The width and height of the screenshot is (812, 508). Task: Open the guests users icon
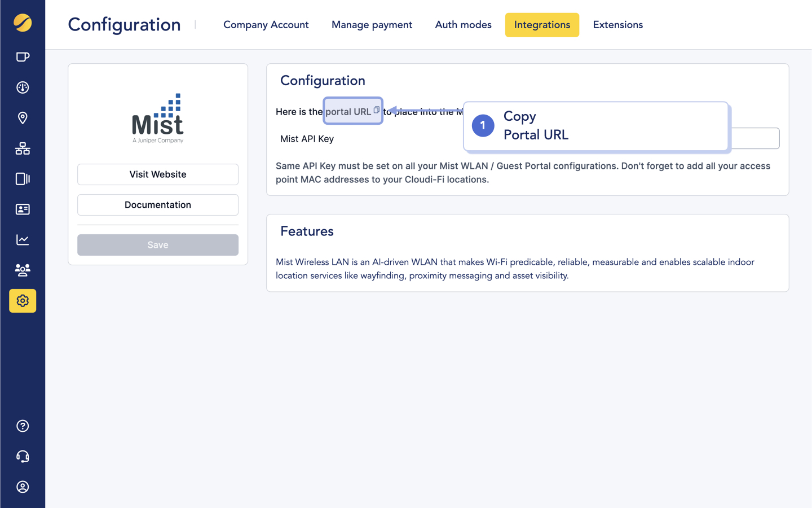click(x=23, y=270)
